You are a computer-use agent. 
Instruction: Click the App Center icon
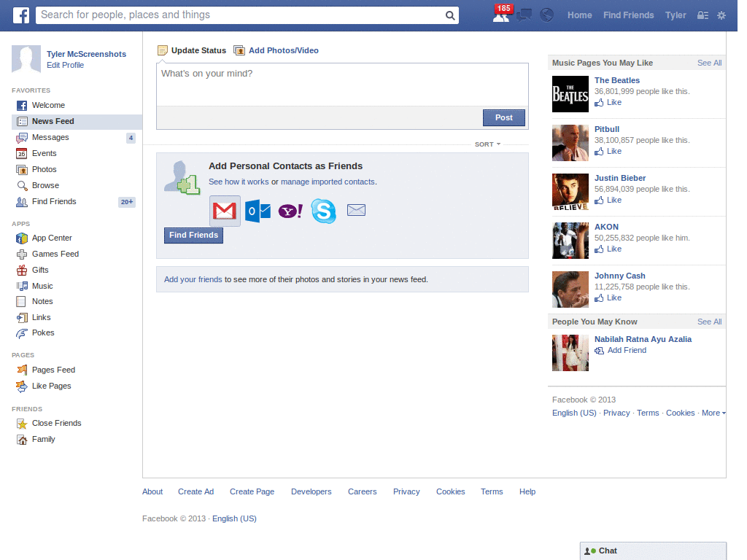21,238
